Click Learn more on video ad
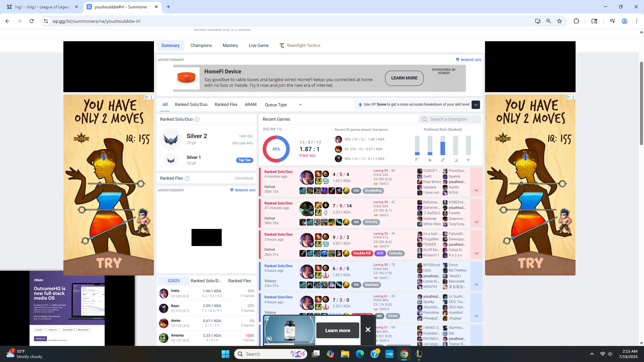Screen dimensions: 644x362 (337, 330)
